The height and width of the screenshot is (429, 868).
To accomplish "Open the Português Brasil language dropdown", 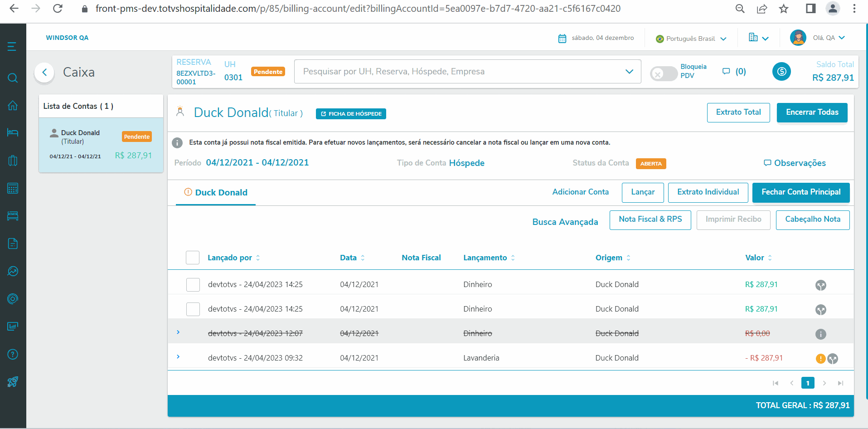I will pyautogui.click(x=691, y=39).
